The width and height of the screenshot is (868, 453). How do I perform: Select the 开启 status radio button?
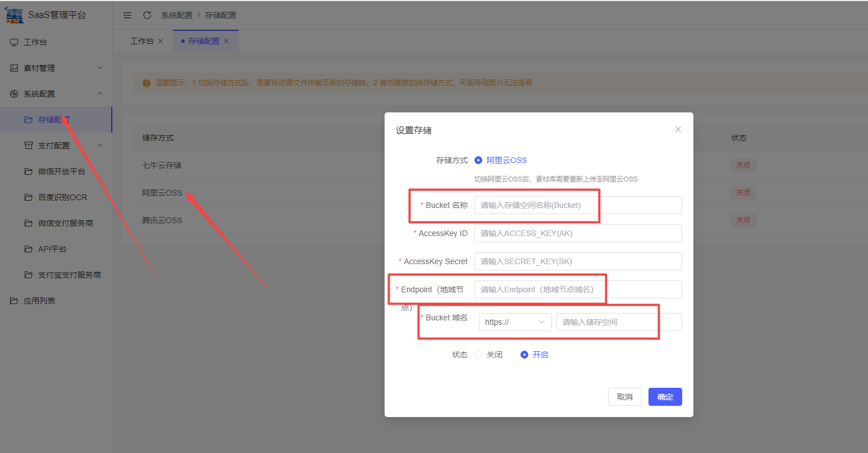click(x=524, y=355)
